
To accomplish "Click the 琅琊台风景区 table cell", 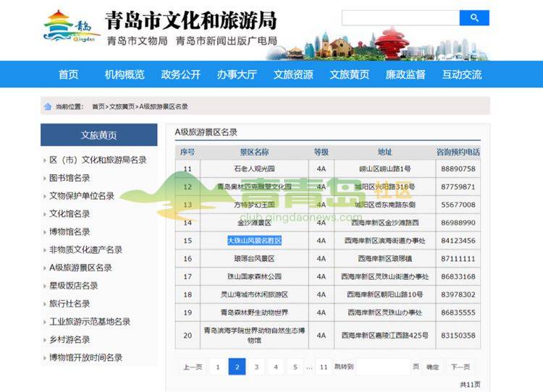I will coord(254,258).
